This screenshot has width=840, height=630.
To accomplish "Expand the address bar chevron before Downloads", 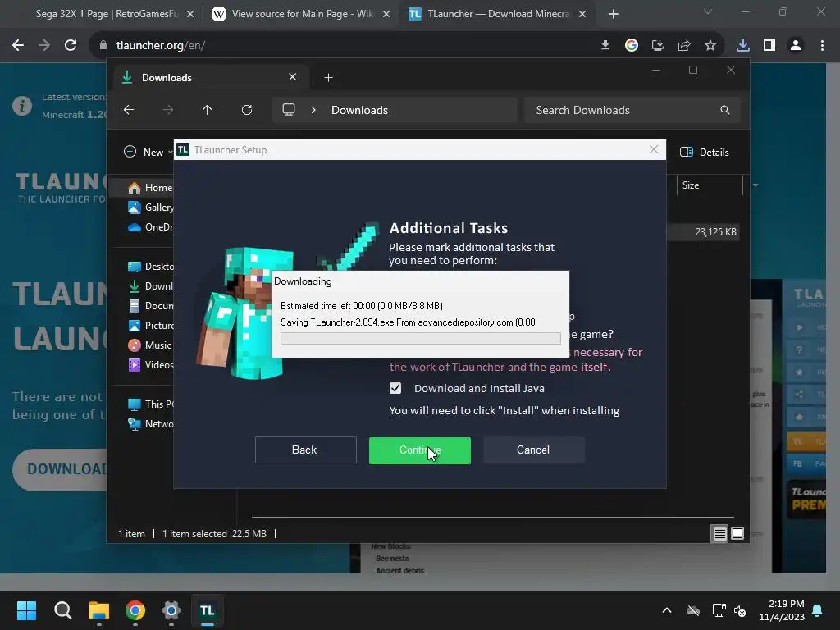I will [x=313, y=110].
